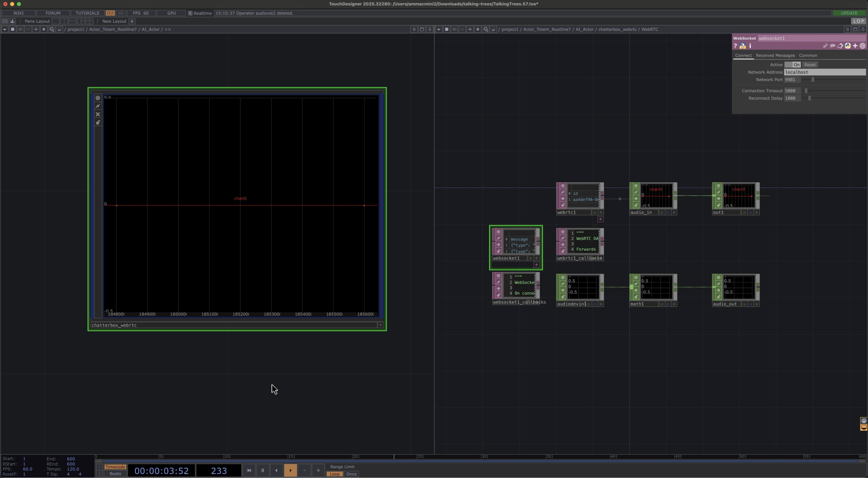
Task: Switch to Common parameters tab
Action: (x=808, y=56)
